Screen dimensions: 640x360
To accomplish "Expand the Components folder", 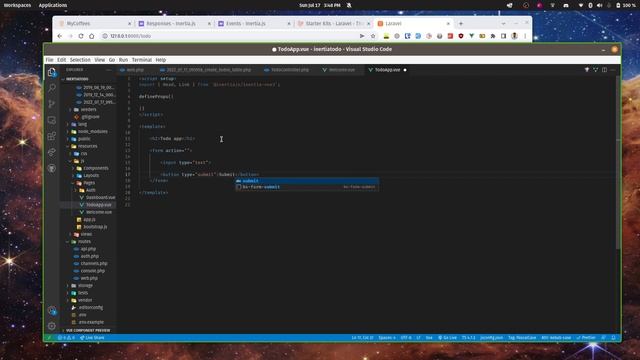I will (x=96, y=168).
